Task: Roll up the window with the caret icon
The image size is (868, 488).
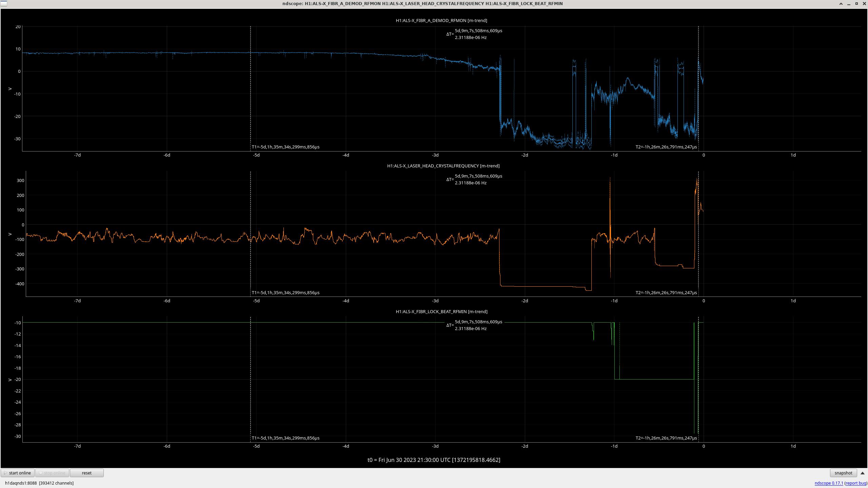Action: [841, 4]
